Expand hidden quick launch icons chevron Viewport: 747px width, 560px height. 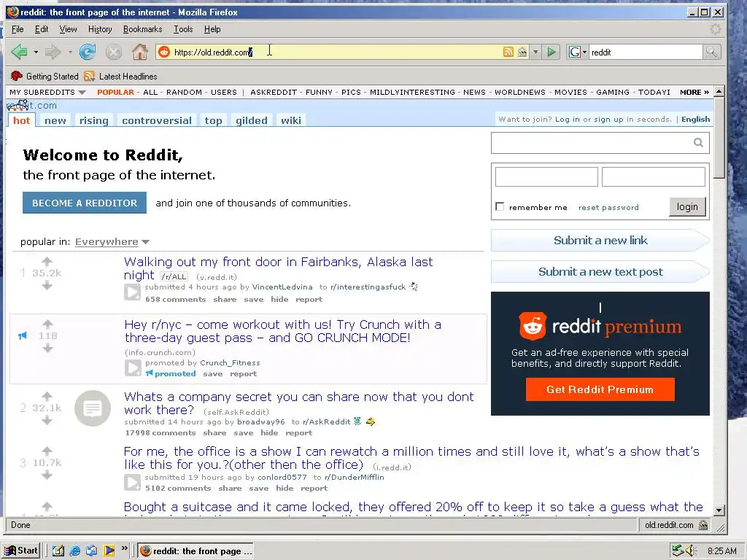[124, 548]
